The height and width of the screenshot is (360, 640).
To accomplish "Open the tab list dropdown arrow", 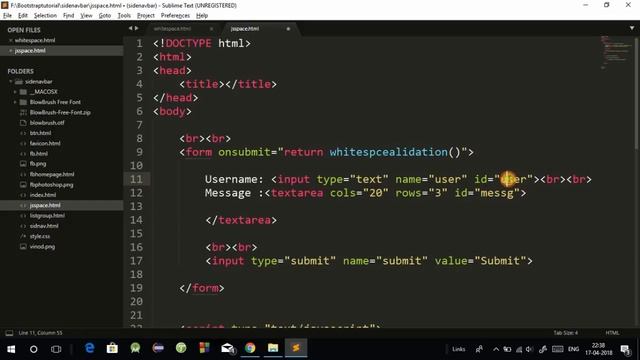I will coord(632,28).
